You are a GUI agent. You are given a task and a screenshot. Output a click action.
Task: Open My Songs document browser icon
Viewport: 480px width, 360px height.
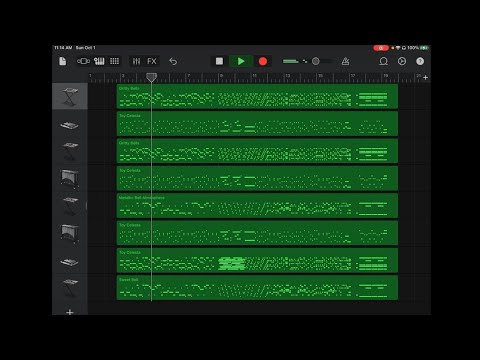(63, 61)
